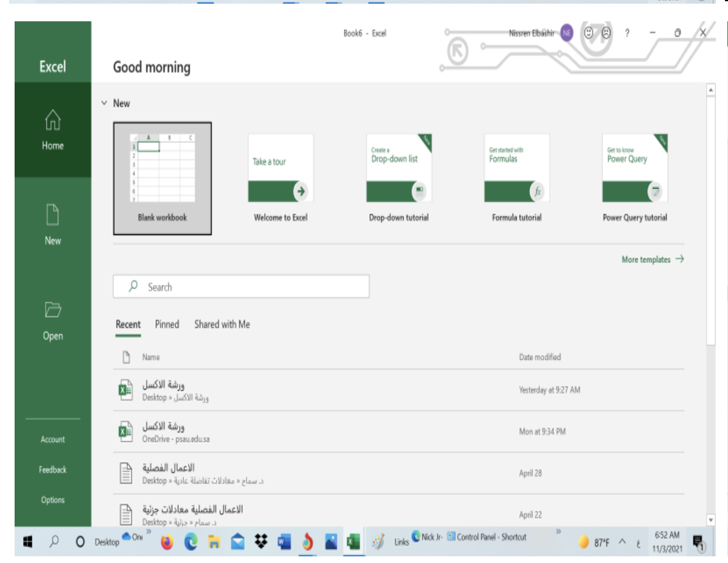The height and width of the screenshot is (563, 728).
Task: Click the question mark Help icon
Action: tap(627, 33)
